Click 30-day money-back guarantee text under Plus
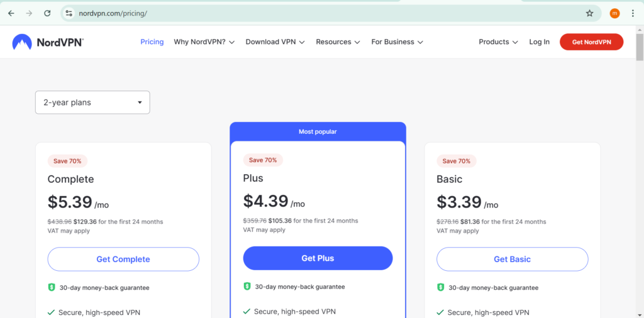Screen dimensions: 644x318 (300, 287)
